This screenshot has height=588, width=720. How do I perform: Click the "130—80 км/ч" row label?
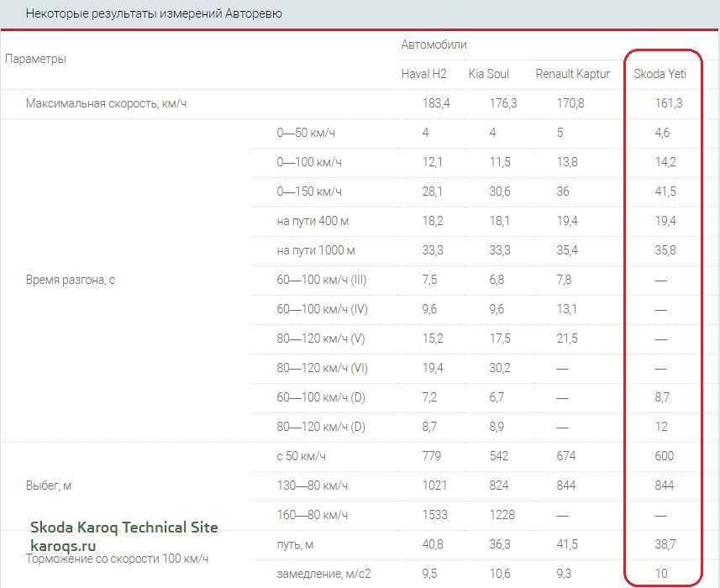tap(313, 486)
